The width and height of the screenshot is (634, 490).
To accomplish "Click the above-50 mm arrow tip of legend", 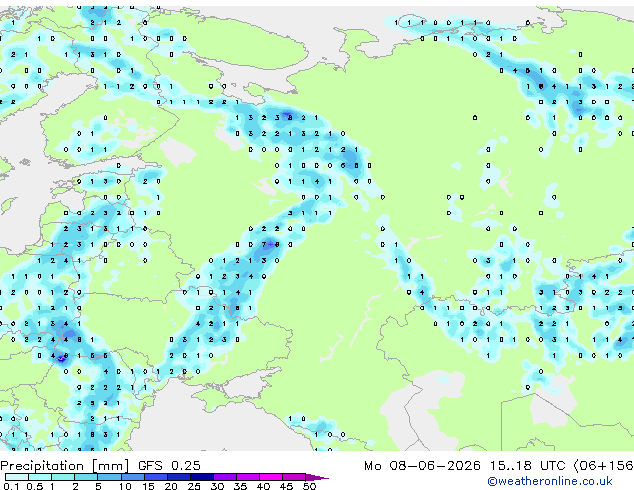I will 317,477.
